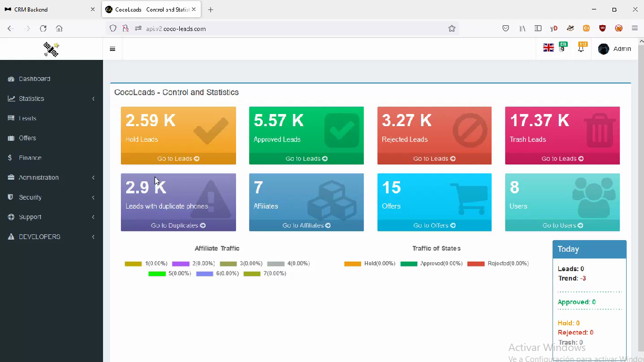Open the notifications bell icon
This screenshot has height=362, width=644.
pyautogui.click(x=581, y=48)
